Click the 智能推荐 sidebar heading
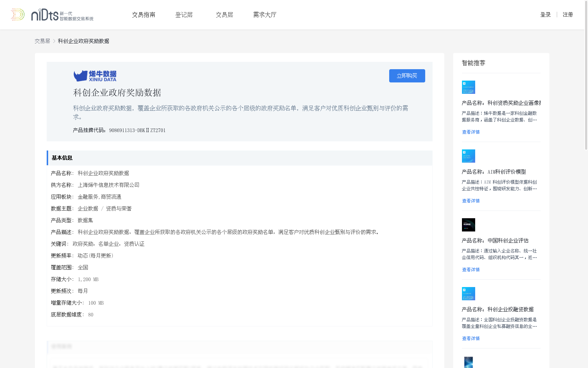 point(474,63)
